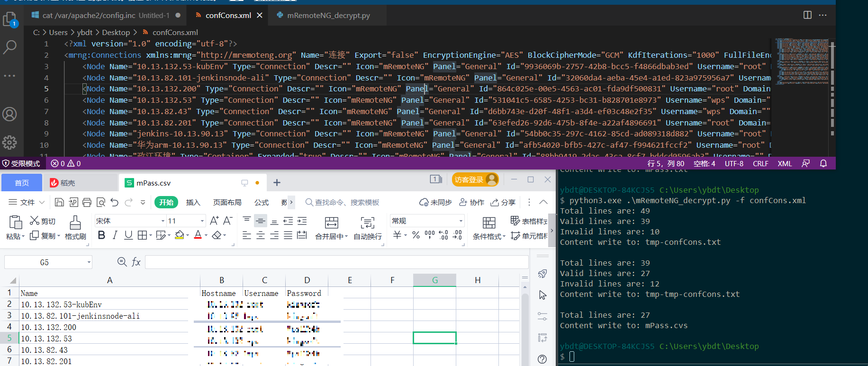The height and width of the screenshot is (366, 868).
Task: Select the confCons.xml editor tab
Action: pos(228,15)
